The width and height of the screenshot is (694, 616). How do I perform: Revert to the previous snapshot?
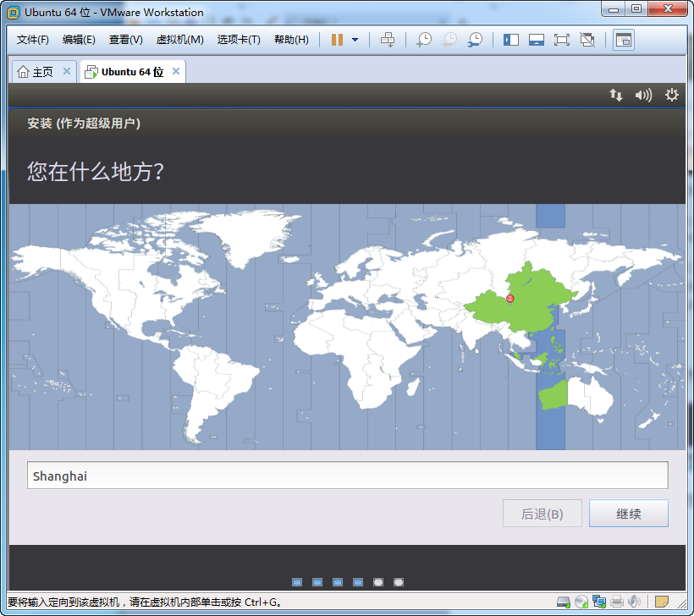click(x=449, y=40)
